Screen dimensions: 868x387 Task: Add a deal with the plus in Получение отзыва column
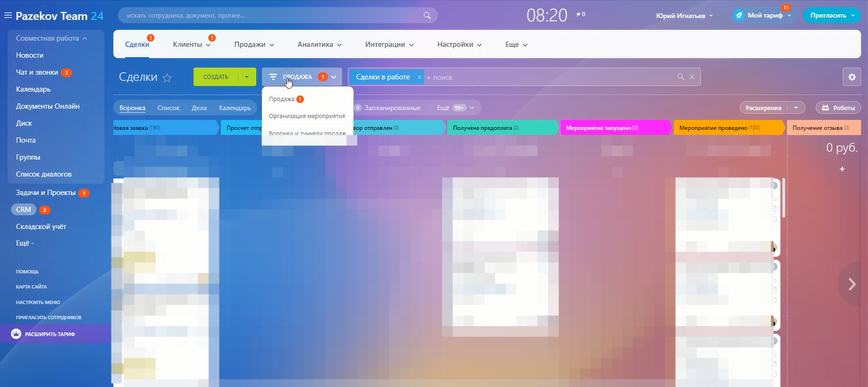pyautogui.click(x=842, y=169)
